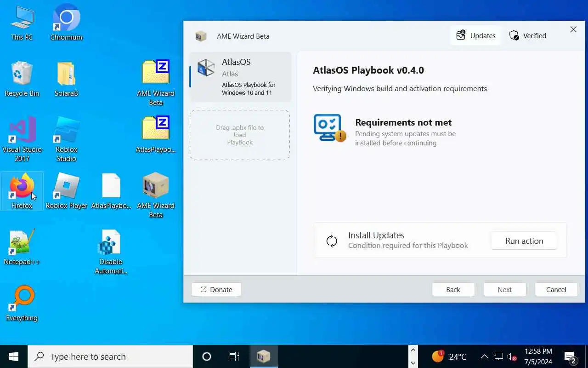Click the Requirements not met message
This screenshot has height=368, width=588.
tap(403, 122)
